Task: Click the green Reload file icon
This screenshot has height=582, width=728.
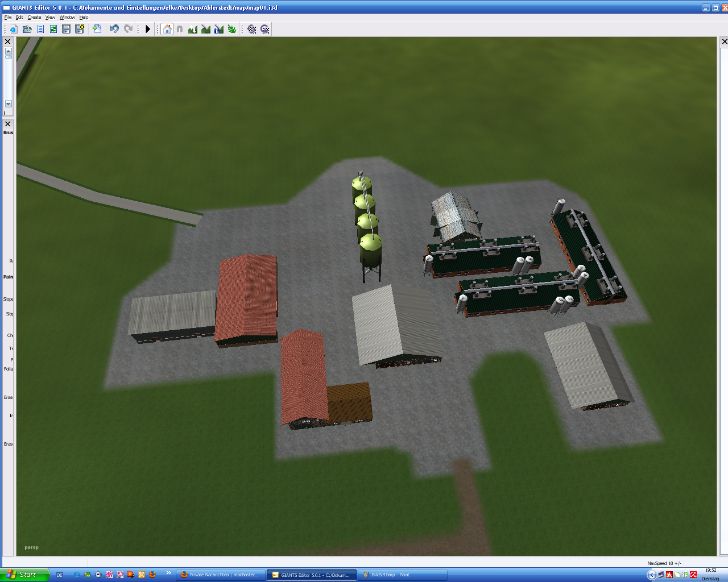Action: click(53, 29)
